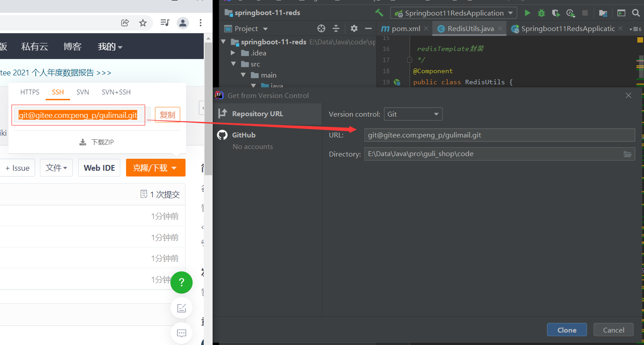Click the browser share page icon
This screenshot has width=644, height=345.
[x=125, y=23]
